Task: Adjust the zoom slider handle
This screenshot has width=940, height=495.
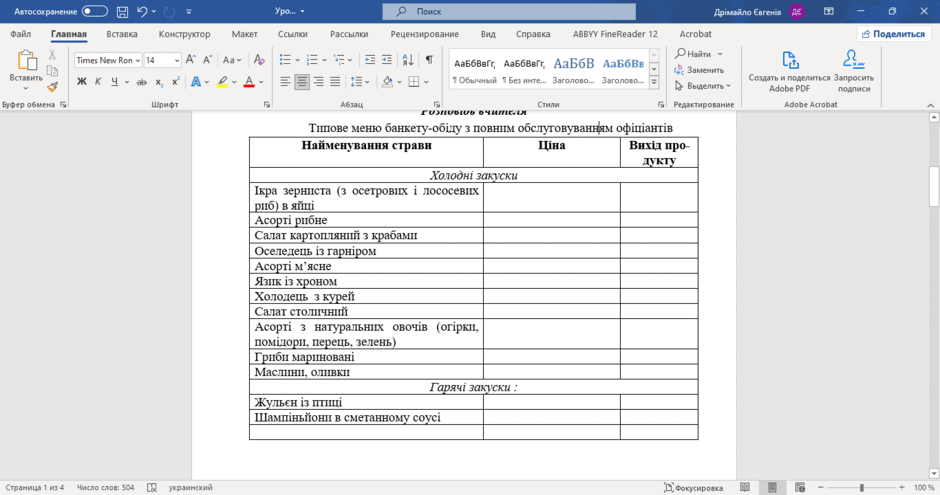Action: 861,487
